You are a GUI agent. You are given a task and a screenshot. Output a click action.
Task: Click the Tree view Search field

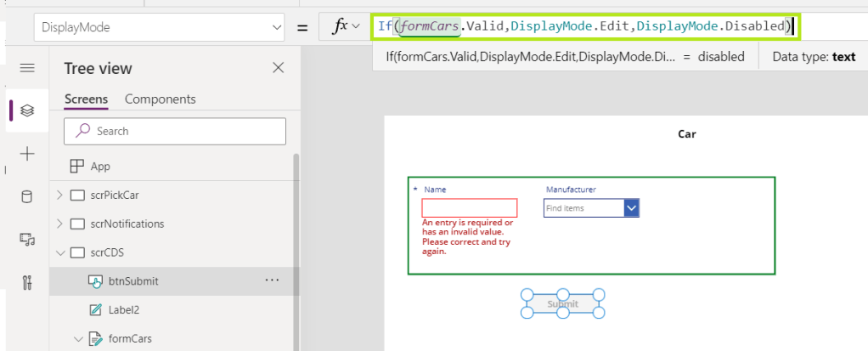click(175, 131)
